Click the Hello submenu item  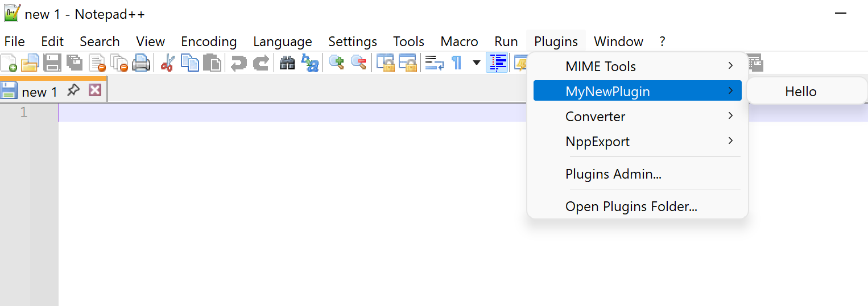point(807,91)
